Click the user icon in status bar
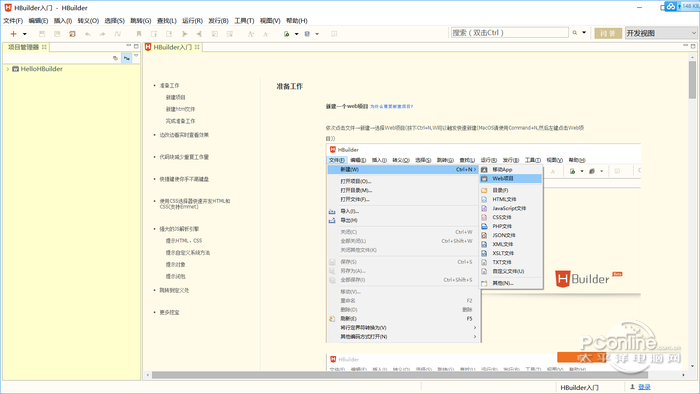The height and width of the screenshot is (394, 700). [x=632, y=387]
